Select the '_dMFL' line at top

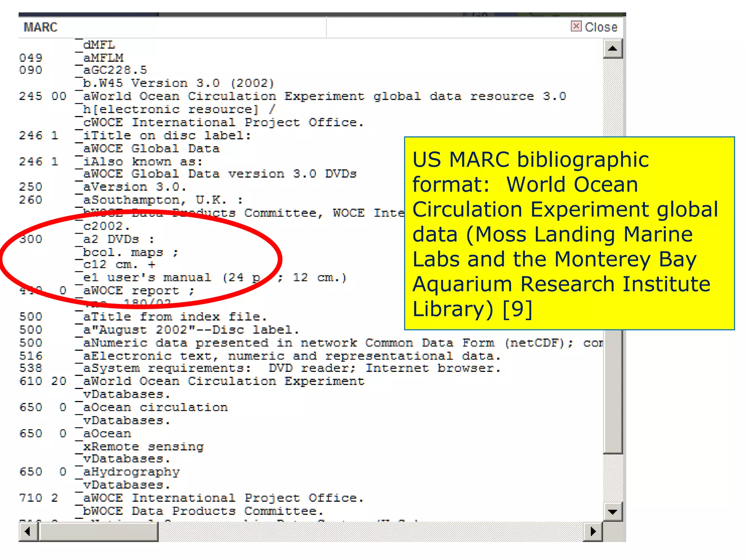click(x=95, y=45)
